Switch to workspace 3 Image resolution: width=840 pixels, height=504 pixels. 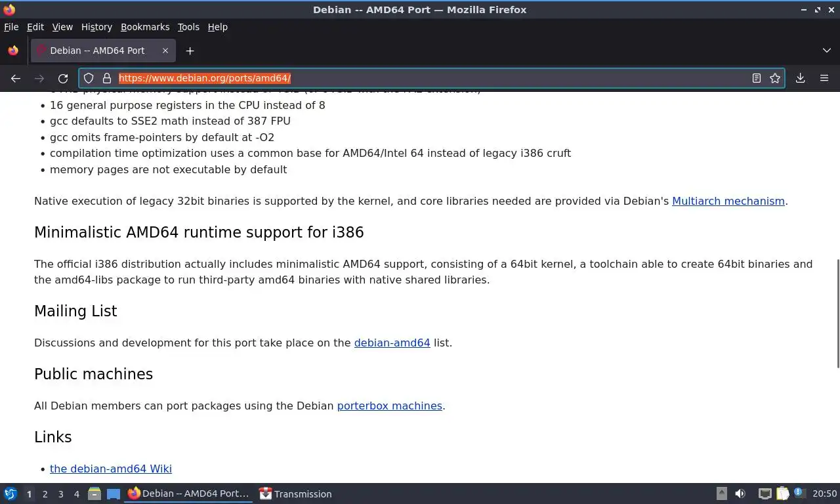click(60, 494)
